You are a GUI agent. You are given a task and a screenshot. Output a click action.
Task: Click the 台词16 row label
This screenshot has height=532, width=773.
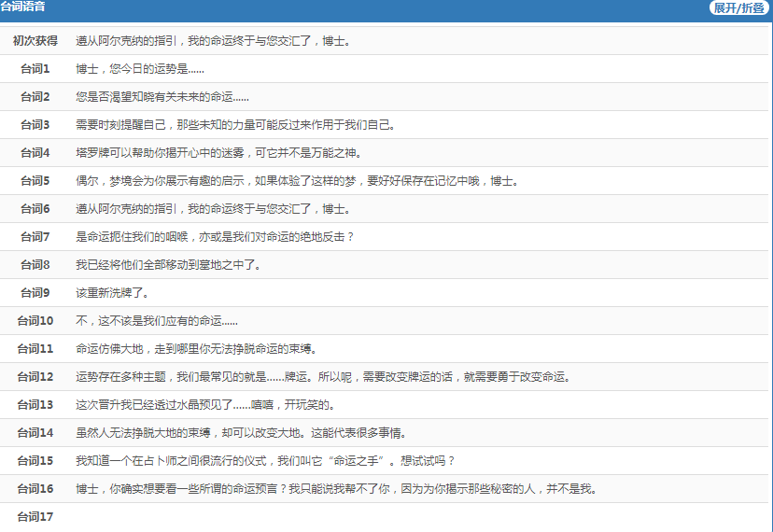[35, 489]
